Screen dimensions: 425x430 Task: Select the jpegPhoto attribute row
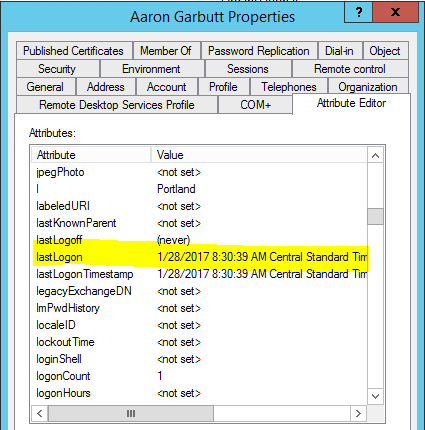point(199,172)
